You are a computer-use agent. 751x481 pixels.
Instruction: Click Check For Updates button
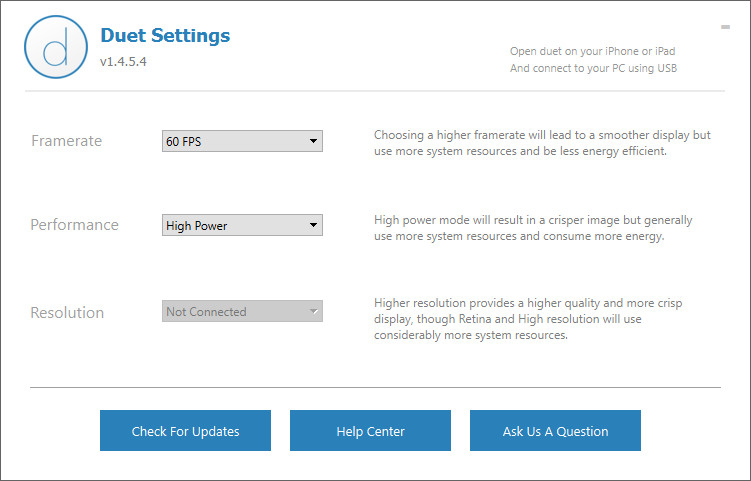click(185, 431)
